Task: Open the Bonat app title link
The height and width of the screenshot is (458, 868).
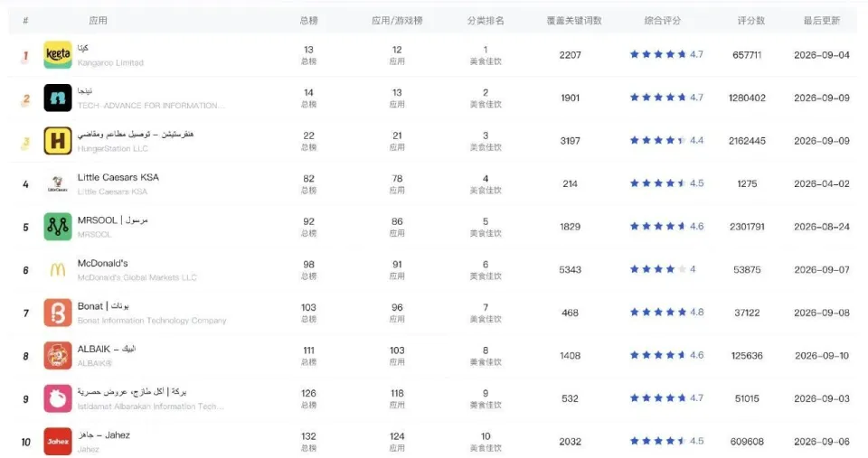Action: pyautogui.click(x=103, y=306)
